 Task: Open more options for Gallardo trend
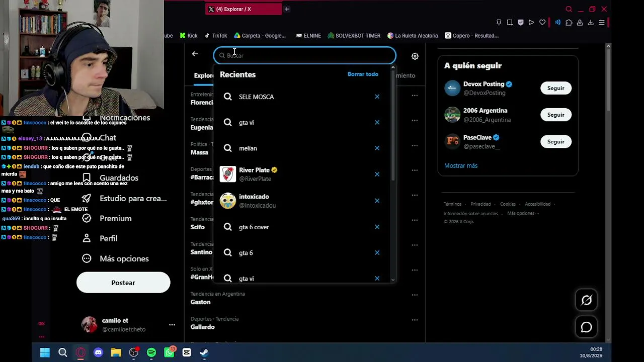[415, 320]
